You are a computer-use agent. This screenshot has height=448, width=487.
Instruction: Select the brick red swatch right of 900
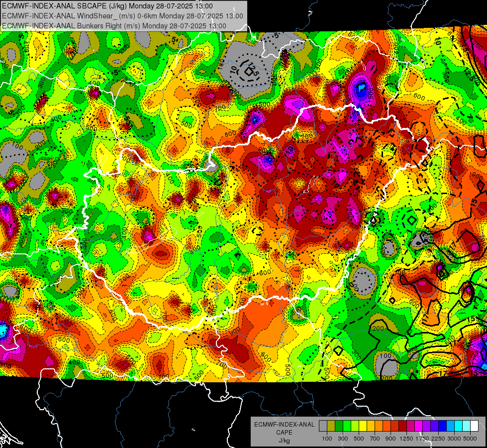pyautogui.click(x=395, y=426)
